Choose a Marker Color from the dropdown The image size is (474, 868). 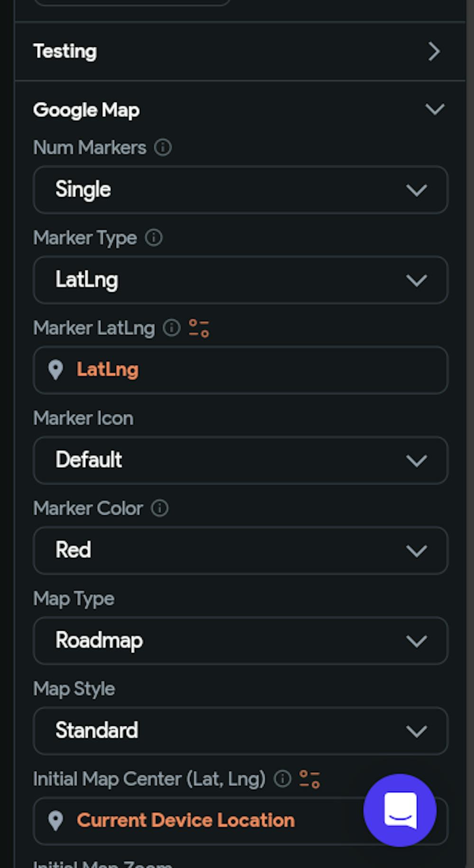tap(240, 550)
